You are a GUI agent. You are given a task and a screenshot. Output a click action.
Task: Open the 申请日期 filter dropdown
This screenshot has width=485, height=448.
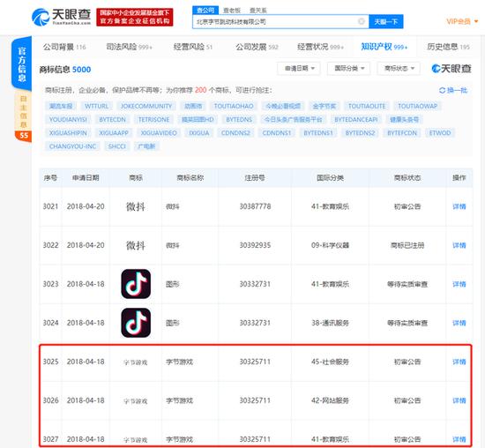pyautogui.click(x=298, y=69)
